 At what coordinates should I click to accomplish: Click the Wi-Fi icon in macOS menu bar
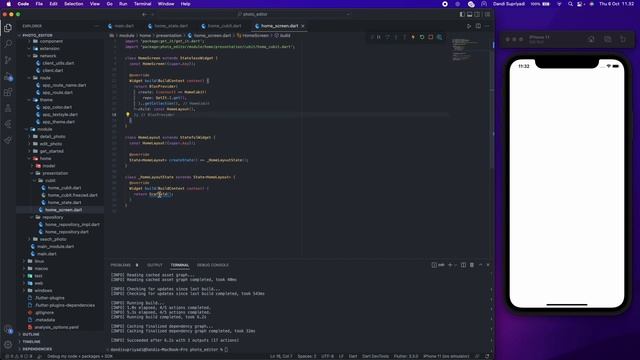559,4
